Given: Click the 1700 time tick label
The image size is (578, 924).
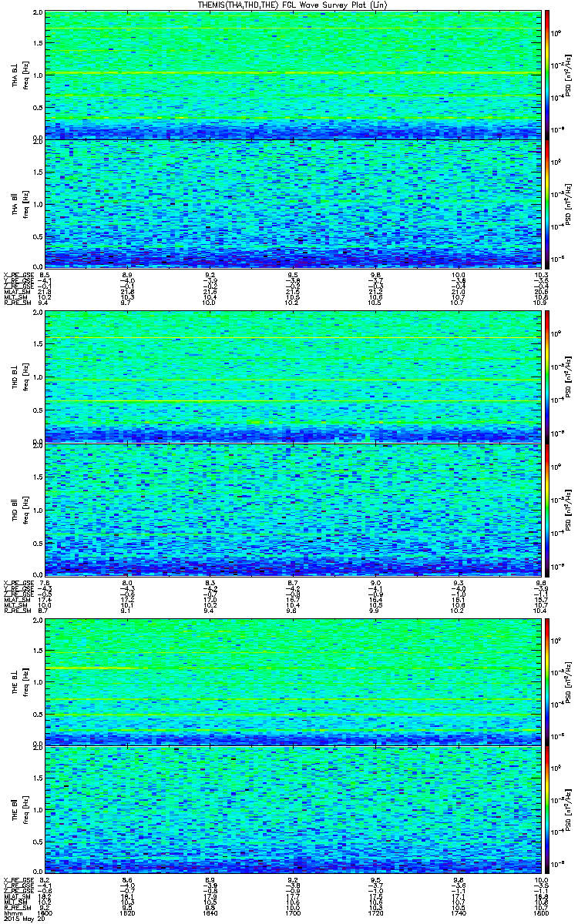Looking at the screenshot, I should click(293, 914).
